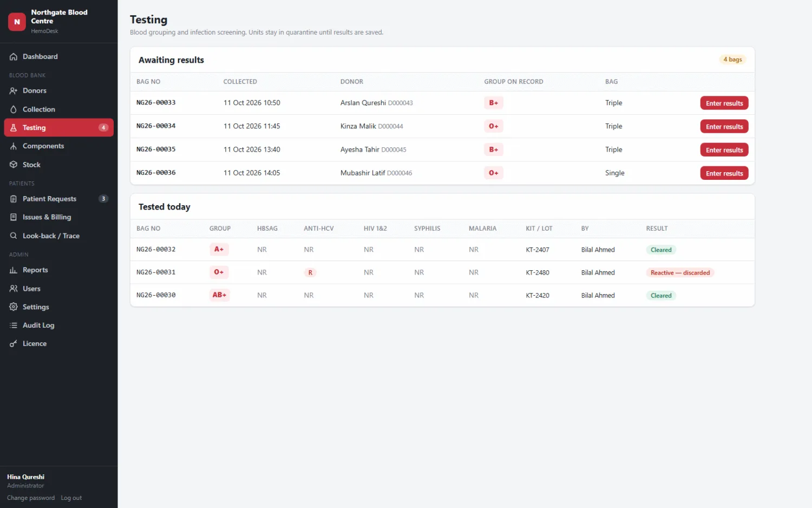Click the Reports bar chart icon
812x508 pixels.
(x=14, y=270)
